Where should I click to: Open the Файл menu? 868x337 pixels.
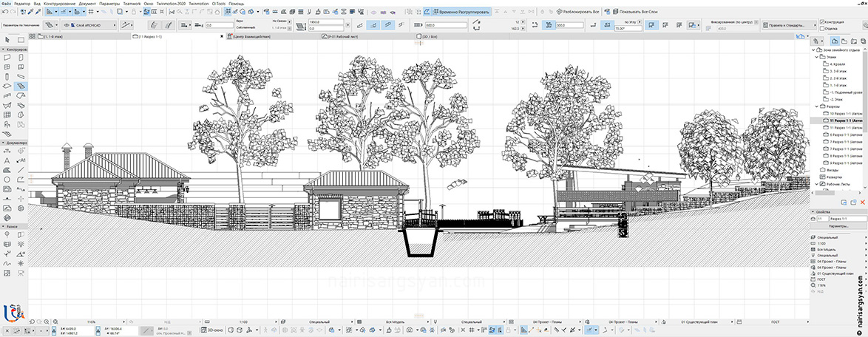(6, 3)
